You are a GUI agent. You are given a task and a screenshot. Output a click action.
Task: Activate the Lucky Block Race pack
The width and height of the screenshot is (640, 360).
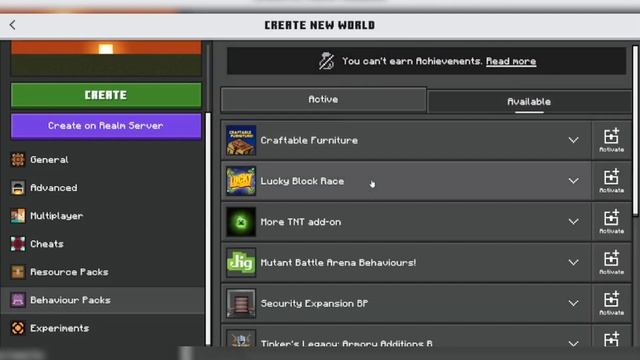pos(611,181)
